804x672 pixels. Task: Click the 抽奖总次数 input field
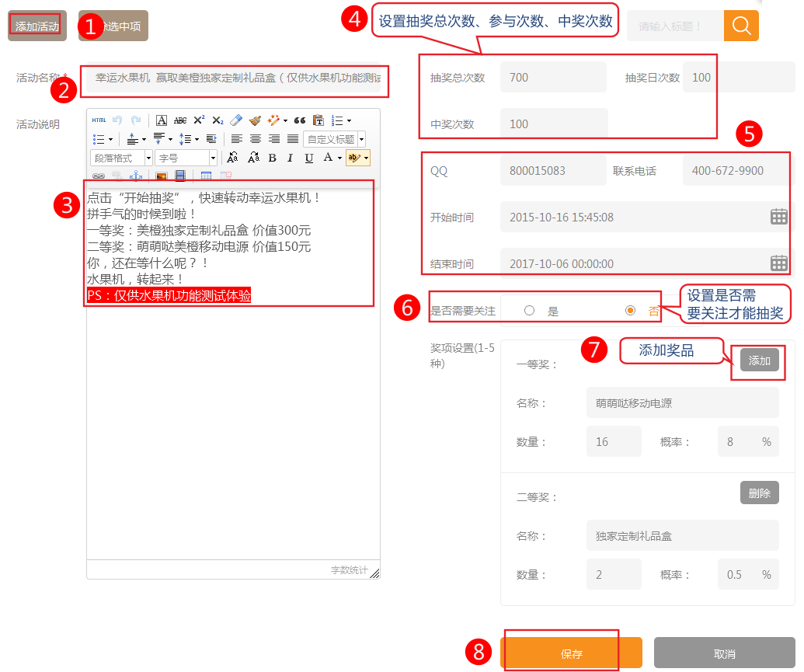(x=553, y=77)
